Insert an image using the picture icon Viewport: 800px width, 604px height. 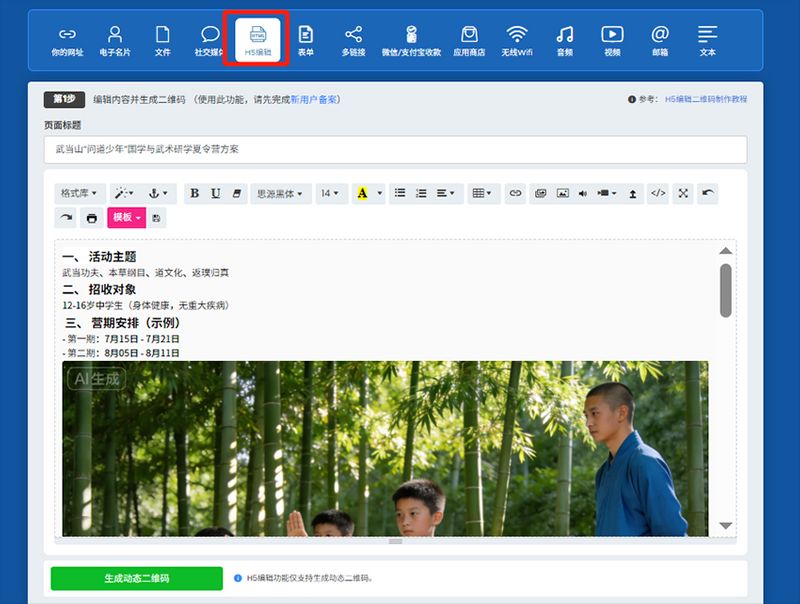click(x=562, y=193)
